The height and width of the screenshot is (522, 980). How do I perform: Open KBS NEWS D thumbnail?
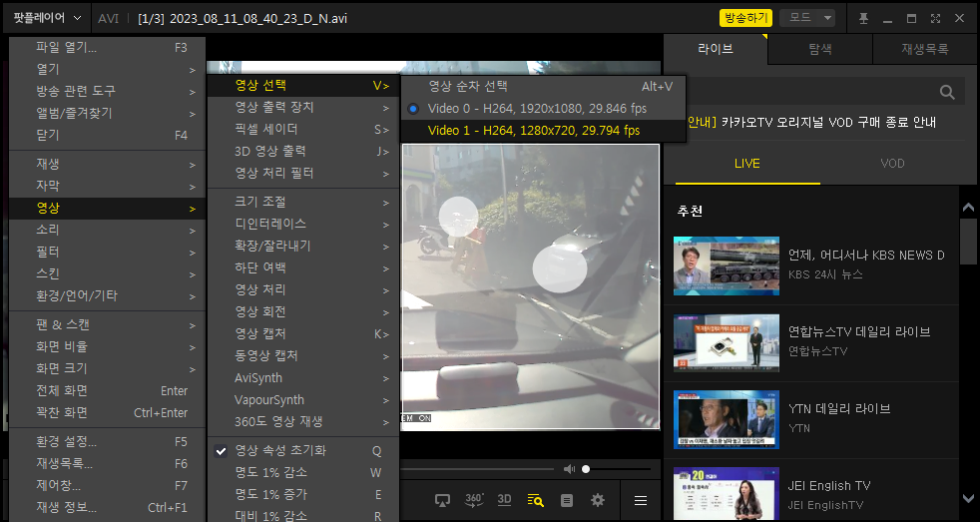tap(727, 265)
